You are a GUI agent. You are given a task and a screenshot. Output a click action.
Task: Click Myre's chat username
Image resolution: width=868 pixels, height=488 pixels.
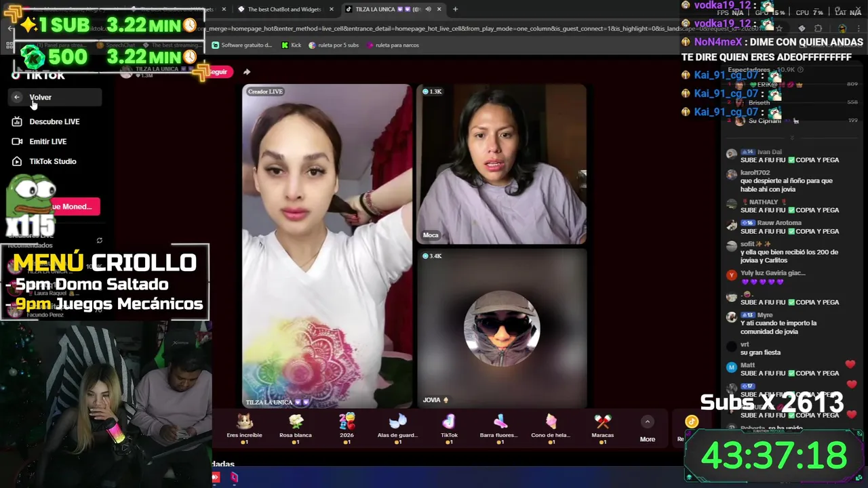tap(765, 315)
